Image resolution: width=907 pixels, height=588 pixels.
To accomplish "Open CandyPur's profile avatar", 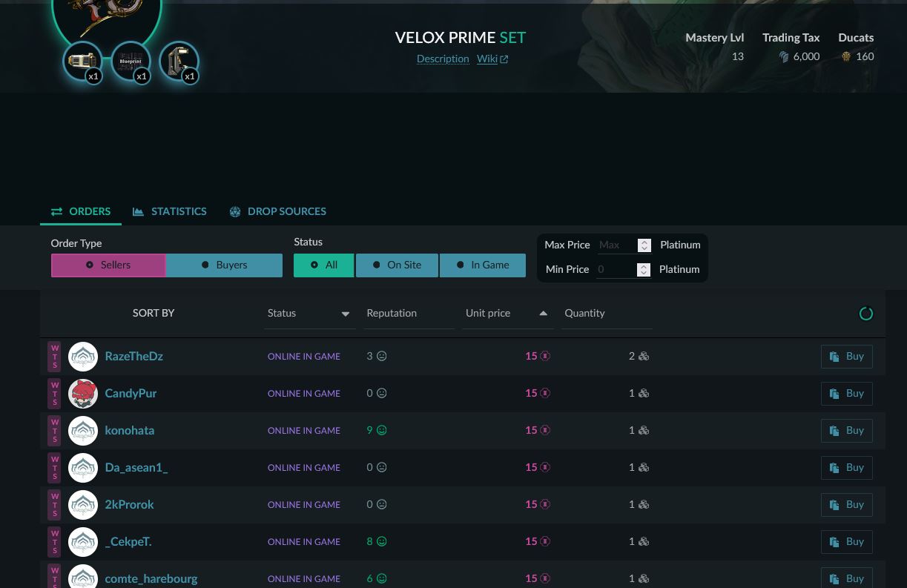I will 83,394.
